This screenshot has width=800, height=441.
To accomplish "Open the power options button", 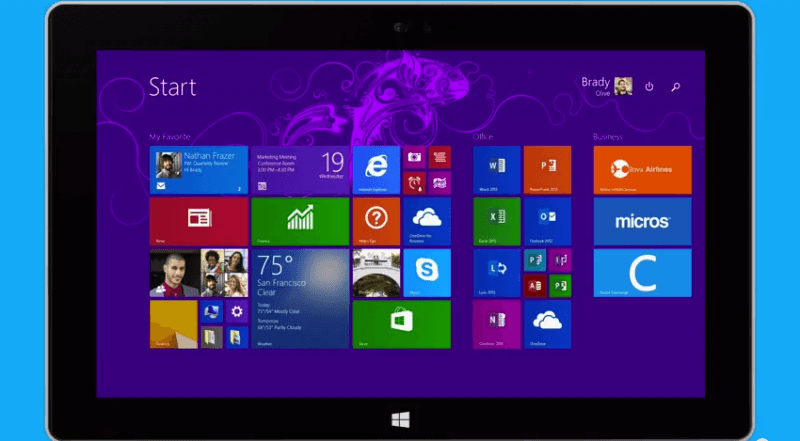I will tap(649, 87).
